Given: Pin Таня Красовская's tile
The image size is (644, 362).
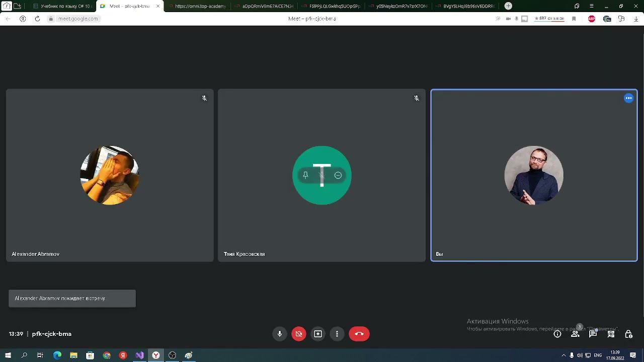Looking at the screenshot, I should coord(305,175).
